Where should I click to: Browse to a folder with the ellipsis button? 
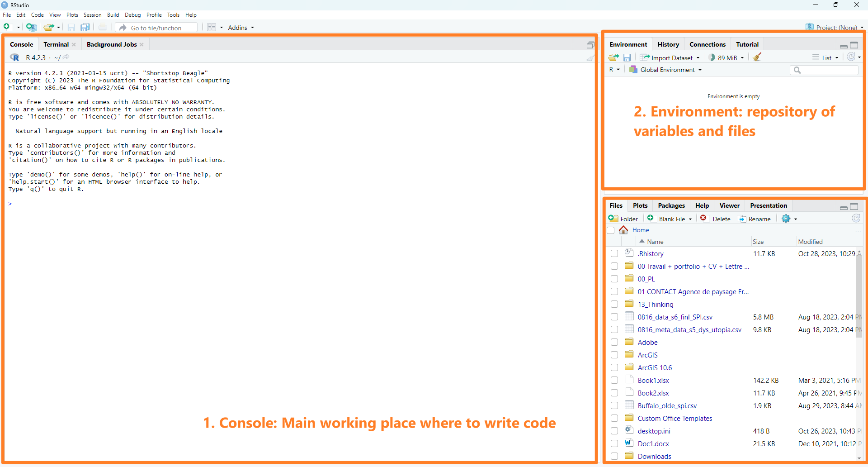point(858,230)
